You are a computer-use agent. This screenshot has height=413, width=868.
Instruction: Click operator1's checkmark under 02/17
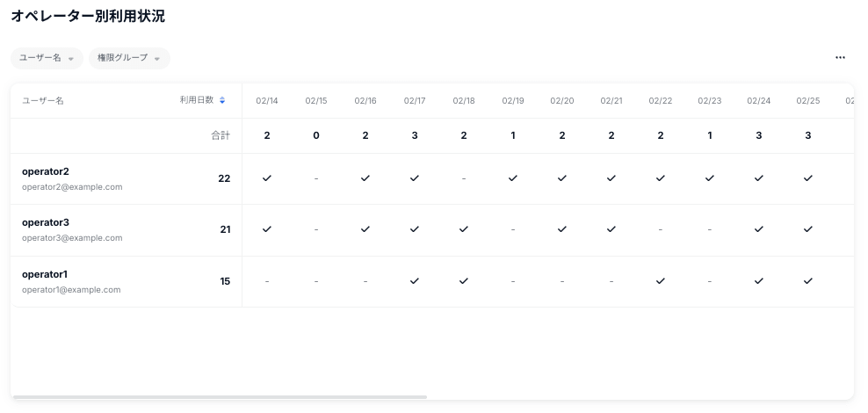[x=415, y=281]
